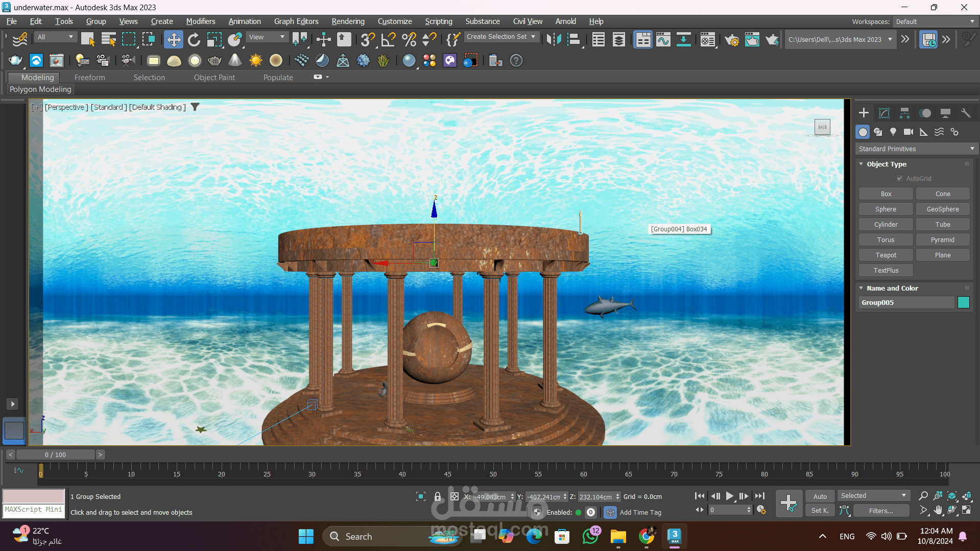
Task: Open the Modify panel tab
Action: (x=884, y=113)
